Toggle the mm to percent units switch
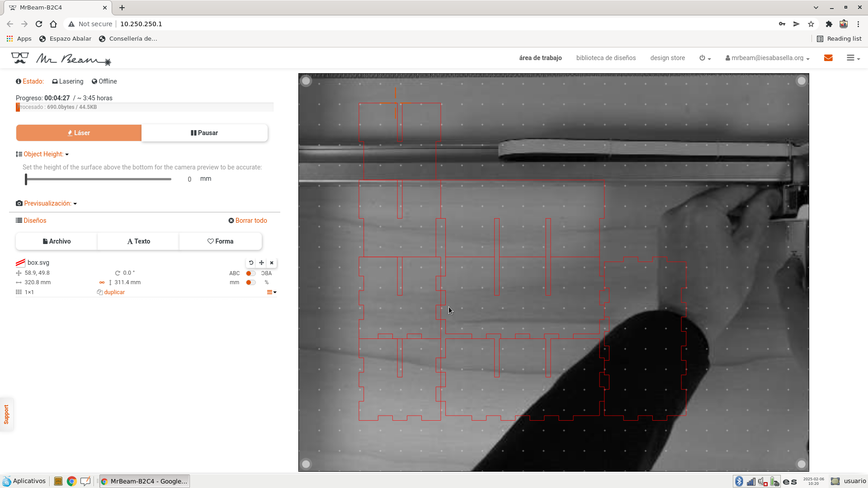The image size is (868, 488). click(250, 282)
